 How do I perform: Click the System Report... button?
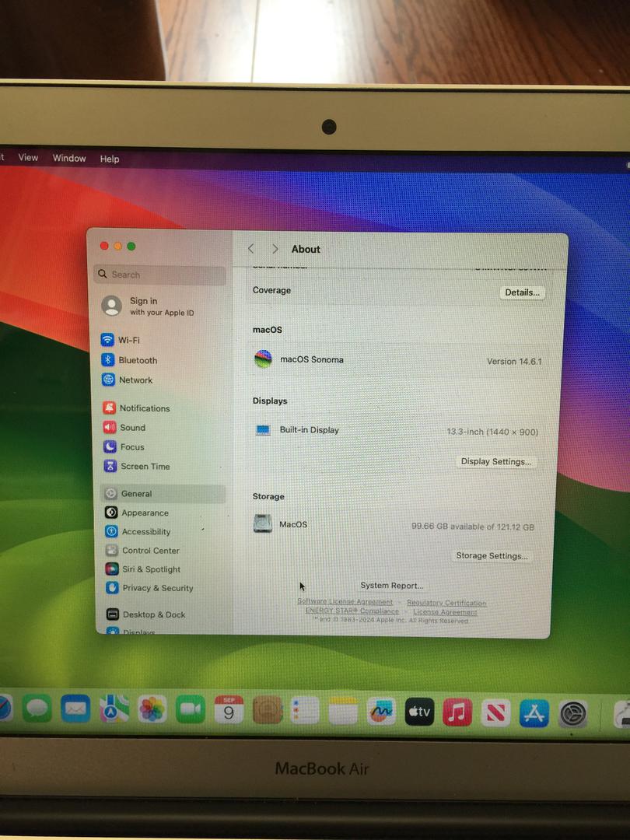point(391,586)
